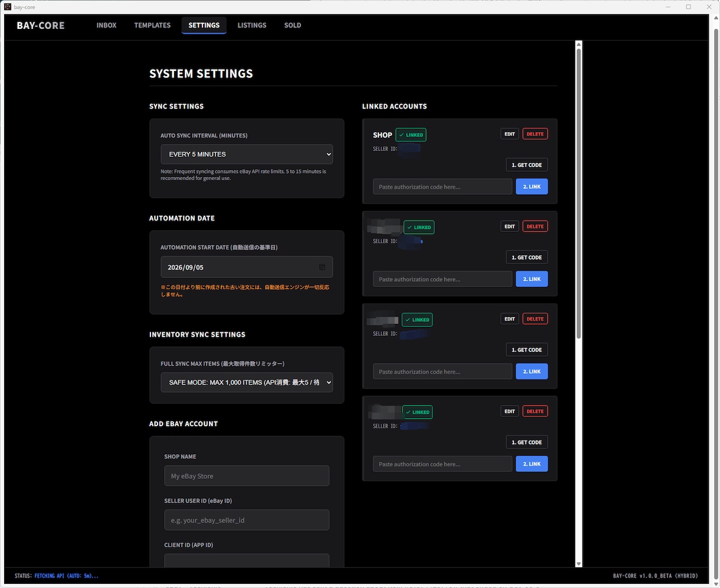The width and height of the screenshot is (720, 588).
Task: Click 2. LINK button for SHOP account
Action: point(532,187)
